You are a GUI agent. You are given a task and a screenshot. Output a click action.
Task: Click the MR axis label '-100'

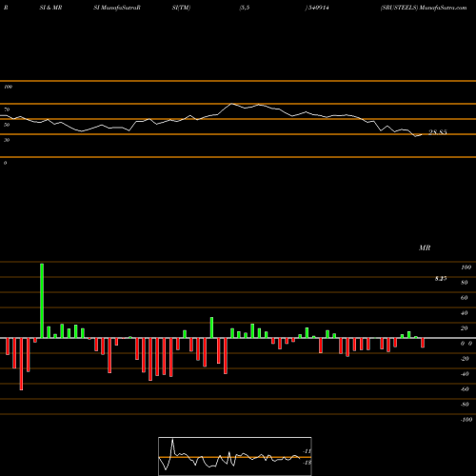click(x=466, y=420)
